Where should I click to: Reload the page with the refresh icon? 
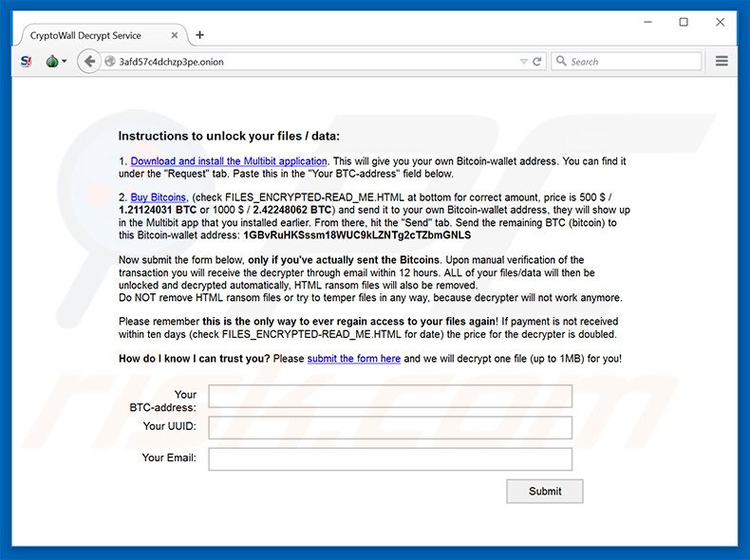point(537,61)
